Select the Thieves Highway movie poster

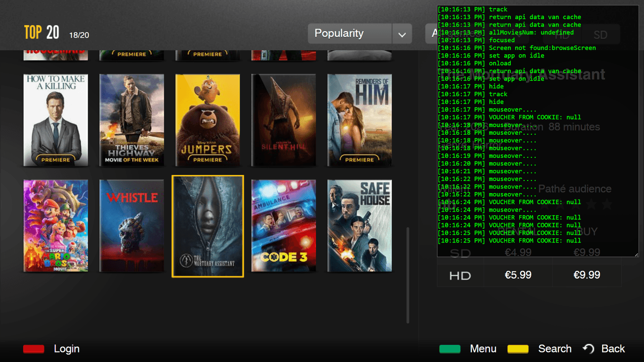pos(132,120)
